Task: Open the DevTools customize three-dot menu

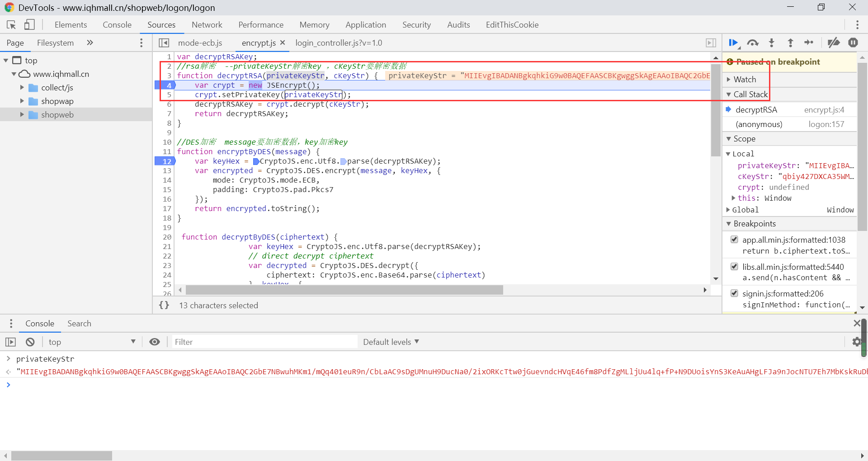Action: pos(857,25)
